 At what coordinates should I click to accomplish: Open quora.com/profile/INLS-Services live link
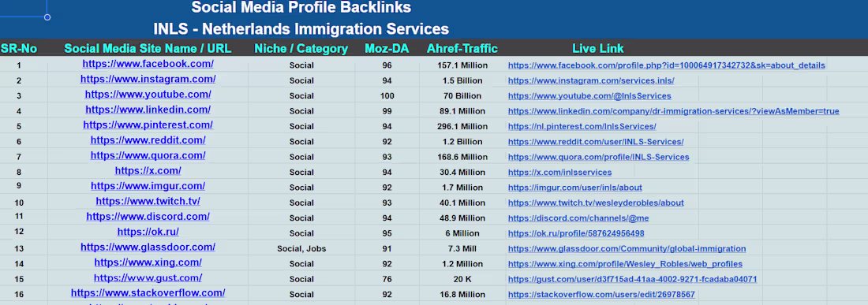tap(598, 158)
